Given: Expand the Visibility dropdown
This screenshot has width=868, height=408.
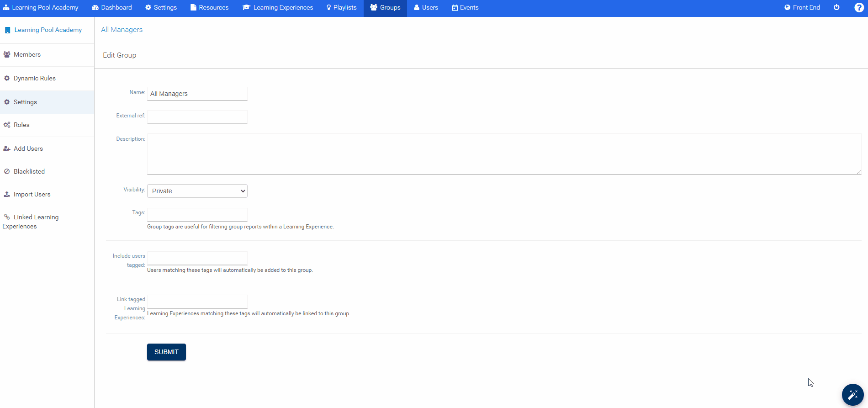Looking at the screenshot, I should click(x=197, y=191).
